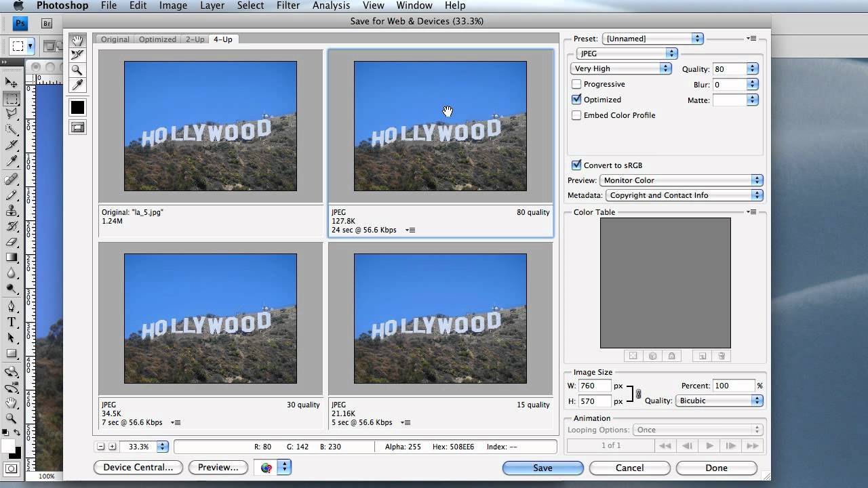Enable Embed Color Profile checkbox
The width and height of the screenshot is (868, 488).
pos(576,115)
